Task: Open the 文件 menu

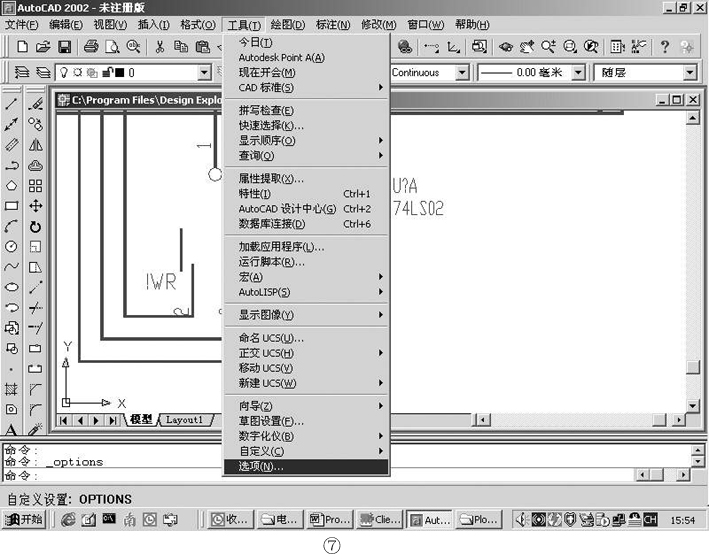Action: 22,24
